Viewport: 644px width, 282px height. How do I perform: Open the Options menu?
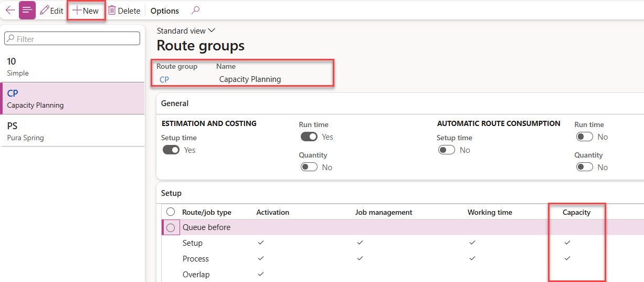[x=165, y=11]
